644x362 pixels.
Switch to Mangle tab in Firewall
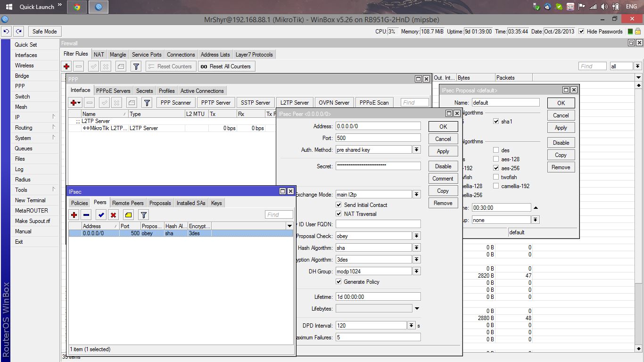[118, 55]
